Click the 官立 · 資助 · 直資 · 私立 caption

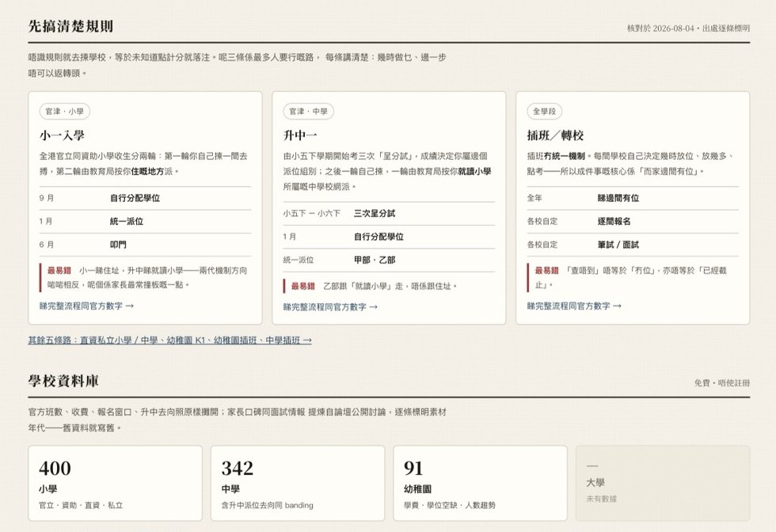click(81, 505)
